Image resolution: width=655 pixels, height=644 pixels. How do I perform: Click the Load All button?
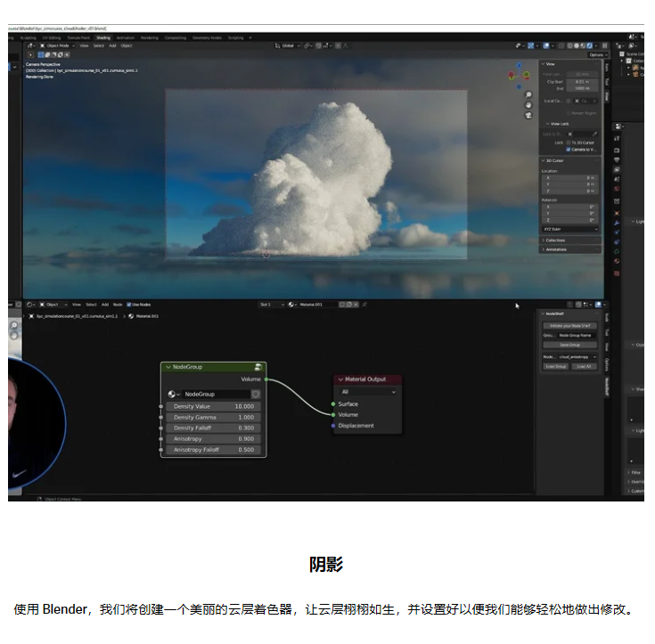(584, 367)
